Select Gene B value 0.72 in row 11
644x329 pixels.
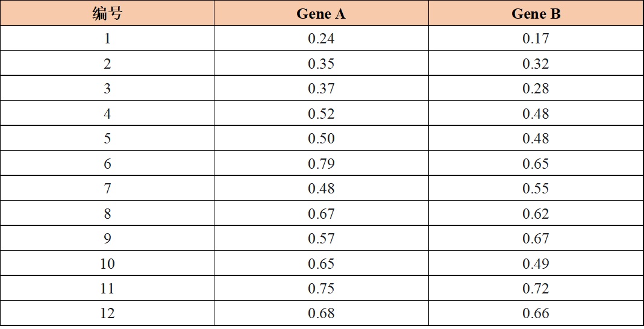click(536, 289)
